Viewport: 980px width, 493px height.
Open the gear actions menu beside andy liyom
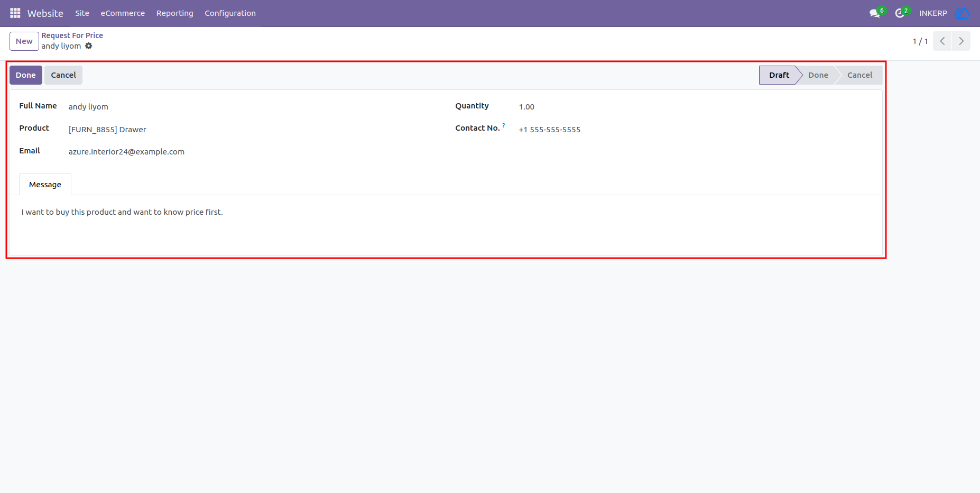89,46
